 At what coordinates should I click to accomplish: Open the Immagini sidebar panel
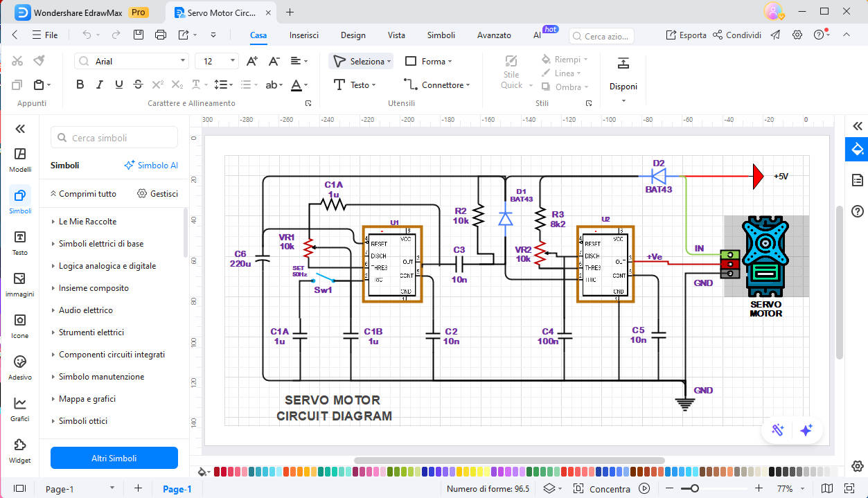20,284
